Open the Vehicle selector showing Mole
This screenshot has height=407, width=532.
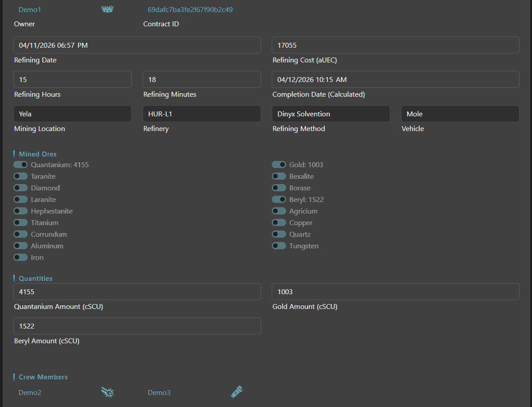click(x=460, y=114)
